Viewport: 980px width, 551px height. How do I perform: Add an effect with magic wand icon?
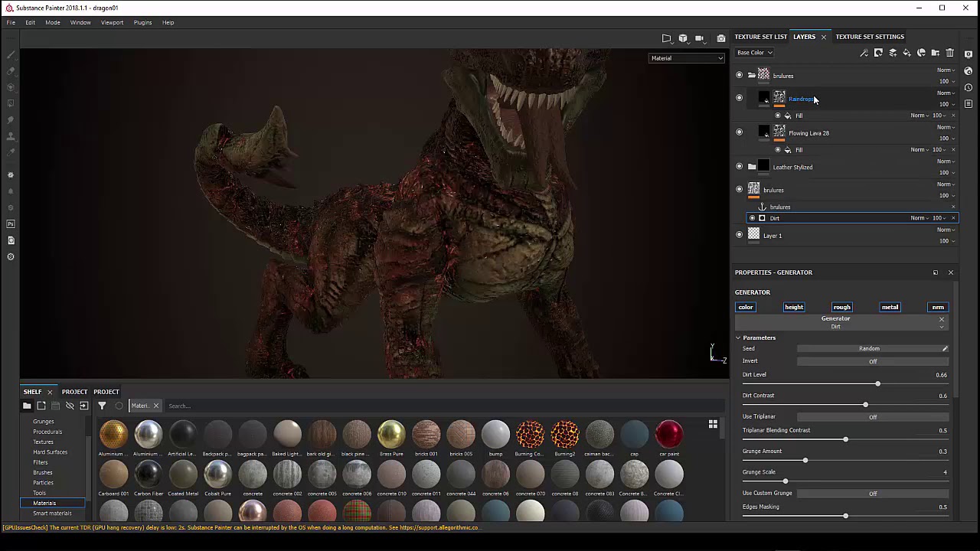click(864, 53)
